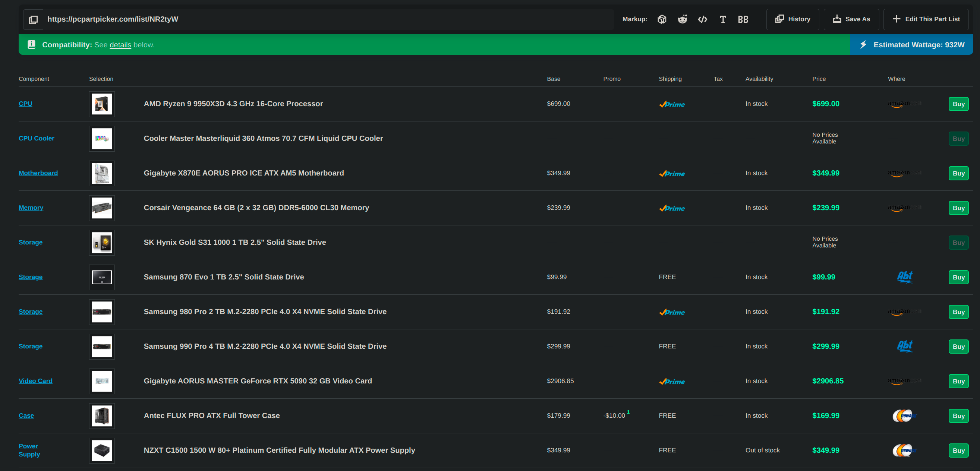
Task: Copy the part list URL with the copy icon
Action: pos(33,19)
